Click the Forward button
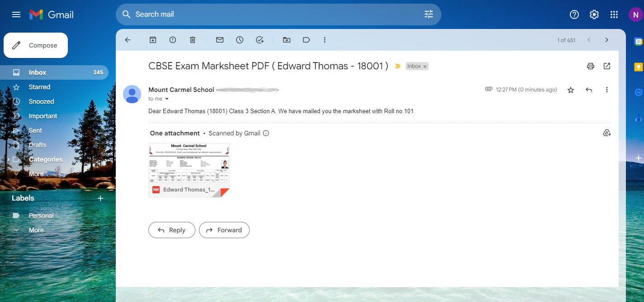The image size is (644, 302). (x=224, y=230)
